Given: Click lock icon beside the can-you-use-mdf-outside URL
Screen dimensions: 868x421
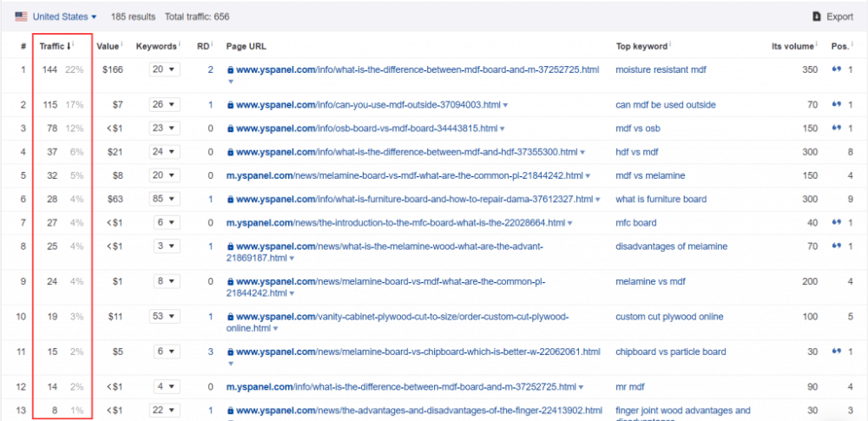Looking at the screenshot, I should 230,105.
